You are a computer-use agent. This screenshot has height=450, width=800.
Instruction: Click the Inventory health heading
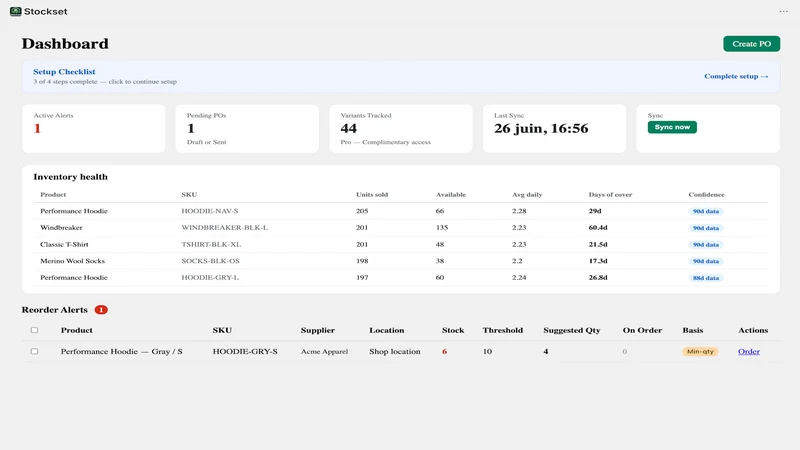[x=70, y=177]
